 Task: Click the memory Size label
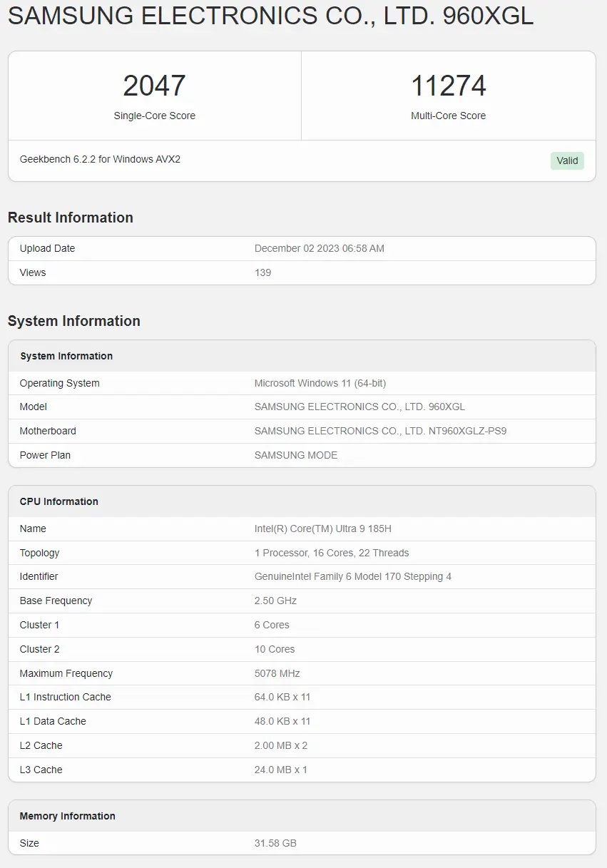pyautogui.click(x=29, y=843)
